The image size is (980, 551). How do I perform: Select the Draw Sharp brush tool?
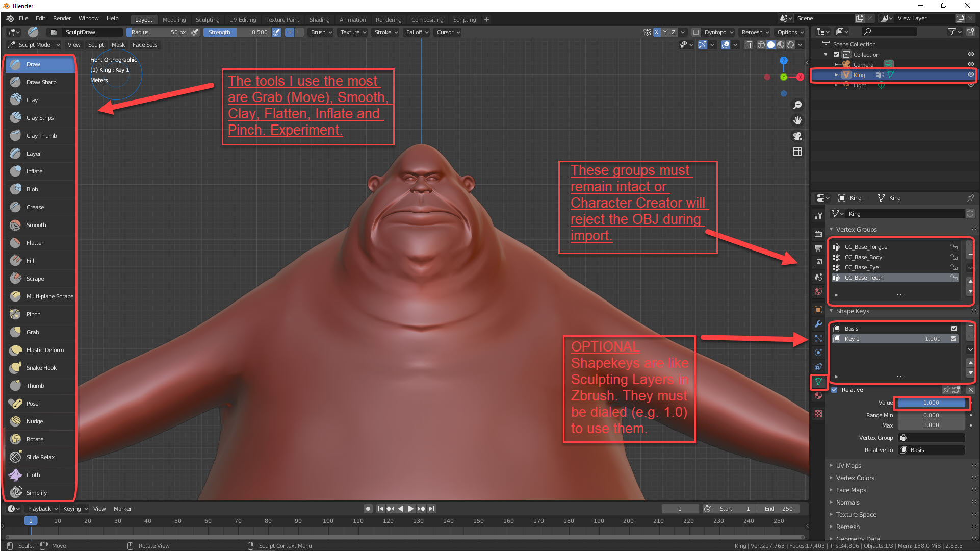coord(41,82)
